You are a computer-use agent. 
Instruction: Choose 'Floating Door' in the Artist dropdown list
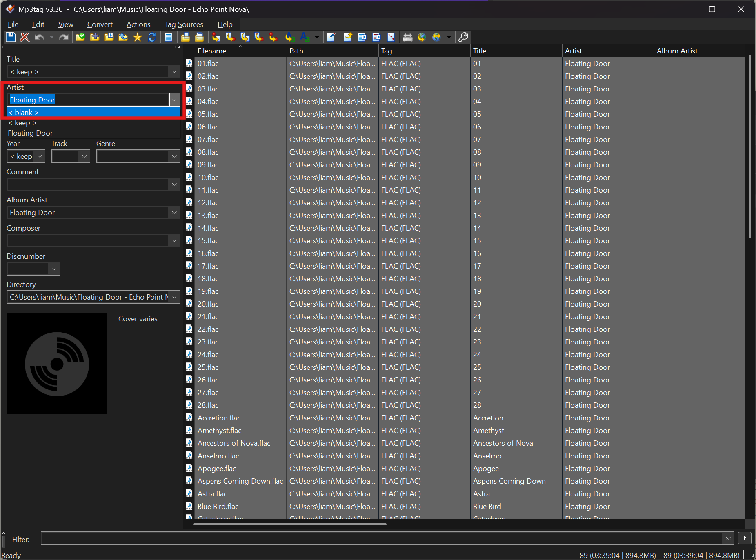[x=93, y=133]
